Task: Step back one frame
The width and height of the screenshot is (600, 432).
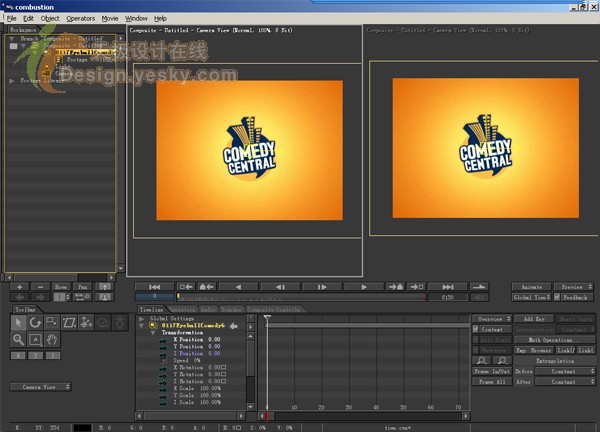Action: coord(280,287)
